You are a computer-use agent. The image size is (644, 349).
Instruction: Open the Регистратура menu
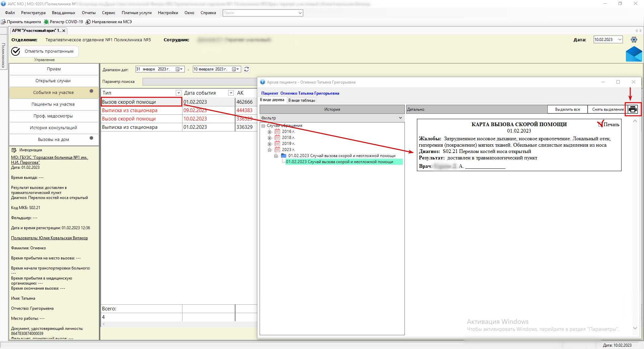click(33, 13)
